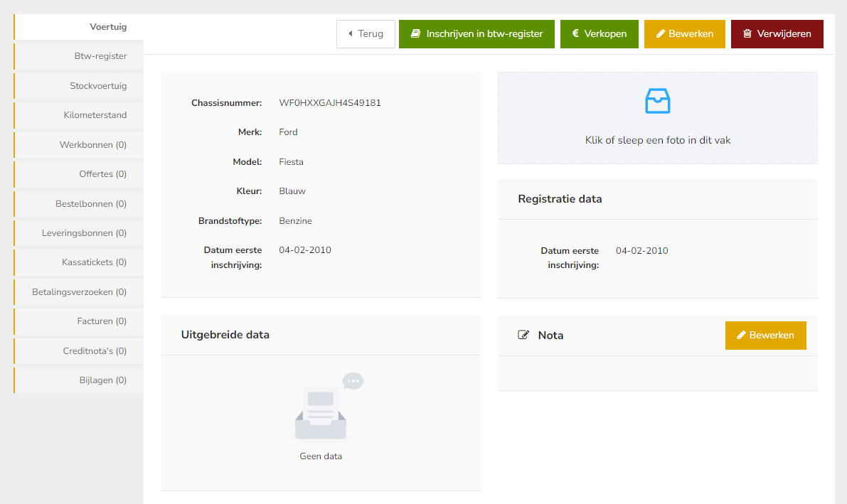Click the pencil icon on the top Bewerken button
Screen dimensions: 847x504
660,34
